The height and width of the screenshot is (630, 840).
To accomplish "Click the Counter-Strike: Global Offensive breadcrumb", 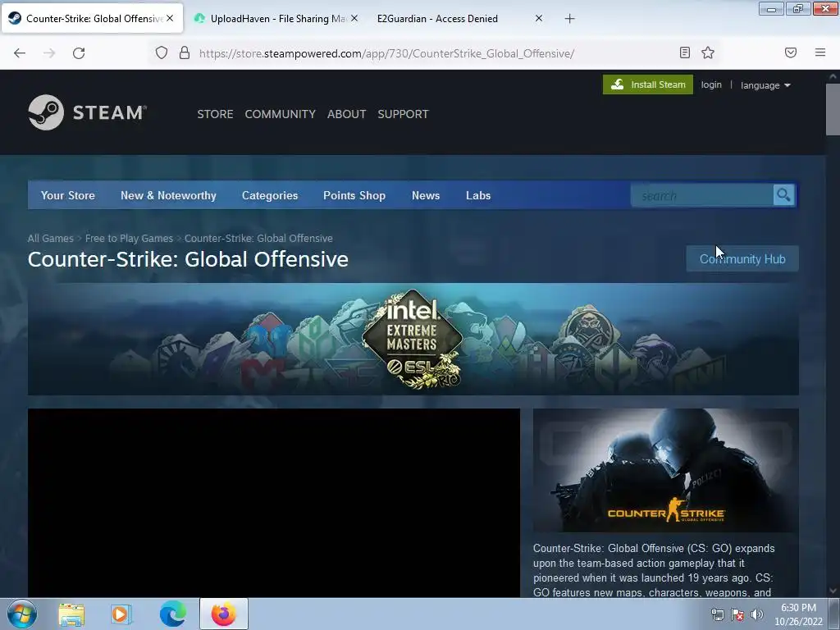I will coord(258,239).
